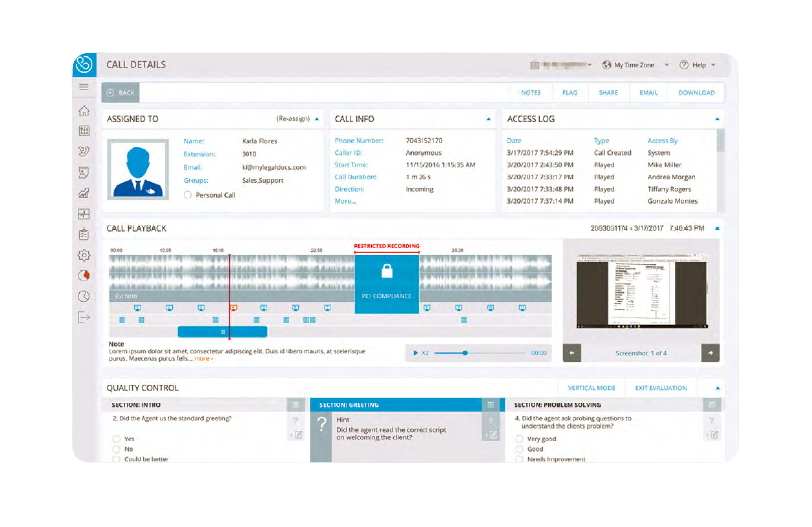
Task: Collapse the Assigned To panel arrow
Action: coord(317,119)
